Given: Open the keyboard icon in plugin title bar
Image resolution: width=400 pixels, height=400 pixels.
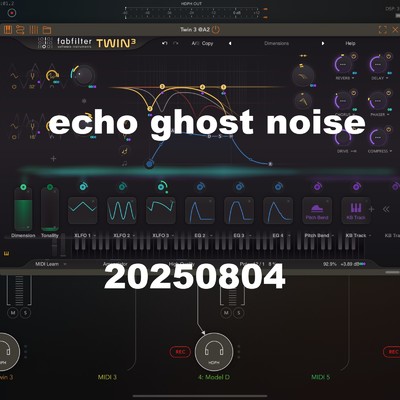Looking at the screenshot, I should pyautogui.click(x=8, y=30).
